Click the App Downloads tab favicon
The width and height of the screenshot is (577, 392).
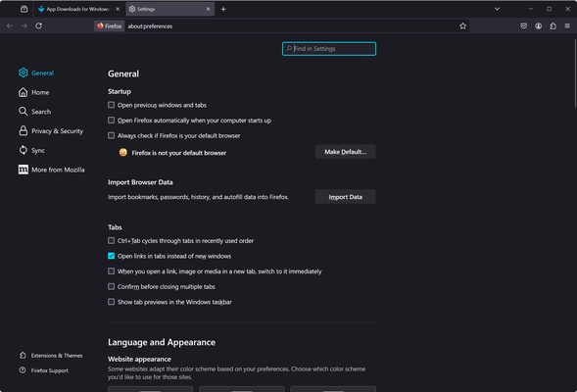pos(41,9)
